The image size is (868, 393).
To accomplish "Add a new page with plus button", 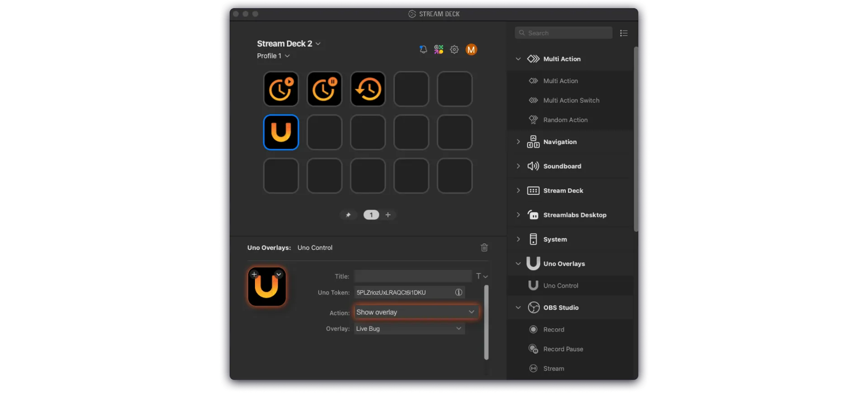I will point(388,215).
